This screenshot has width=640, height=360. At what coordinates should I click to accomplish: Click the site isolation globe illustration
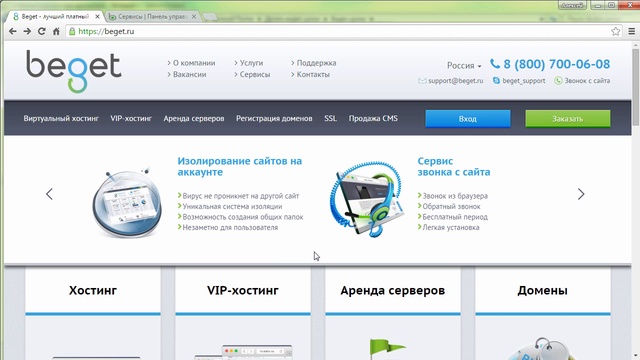[x=127, y=202]
